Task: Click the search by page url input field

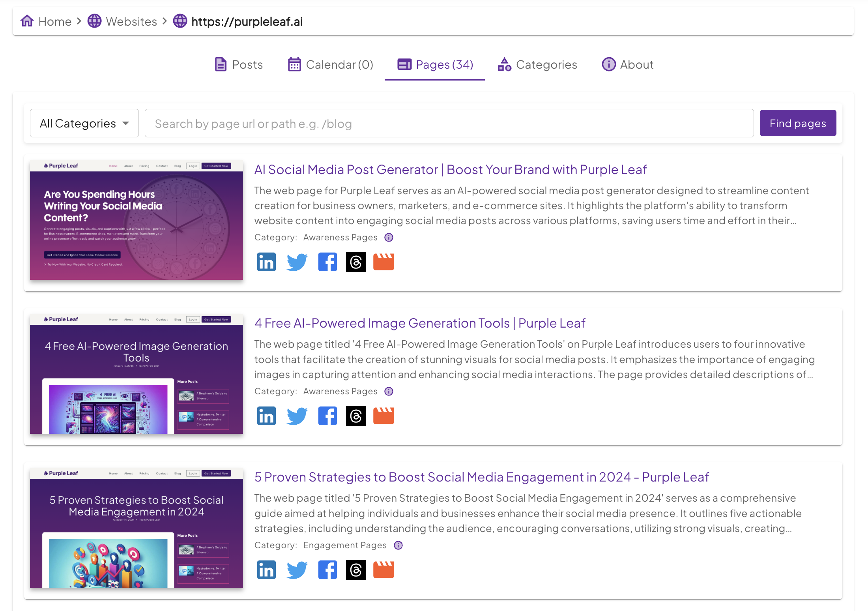Action: [449, 124]
